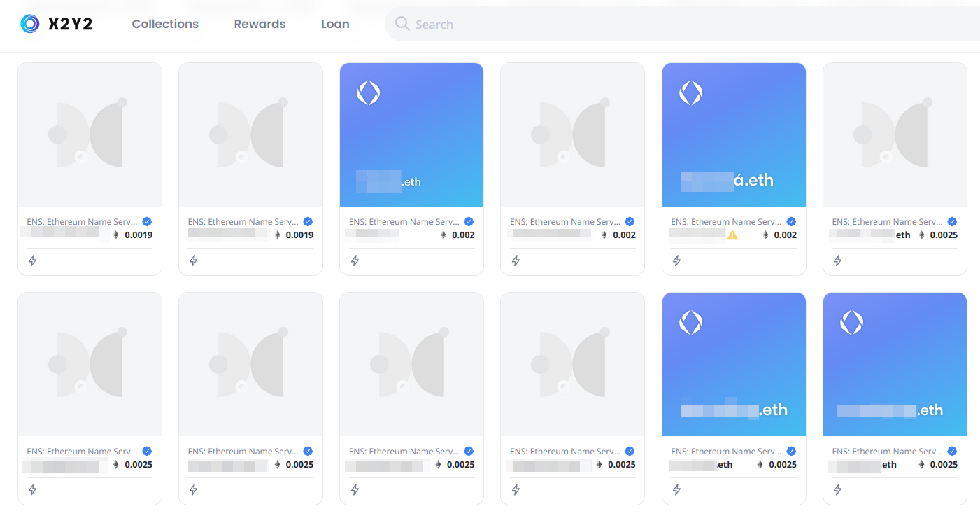Click the lightning bolt under the á.eth listing
The height and width of the screenshot is (516, 980).
coord(676,260)
